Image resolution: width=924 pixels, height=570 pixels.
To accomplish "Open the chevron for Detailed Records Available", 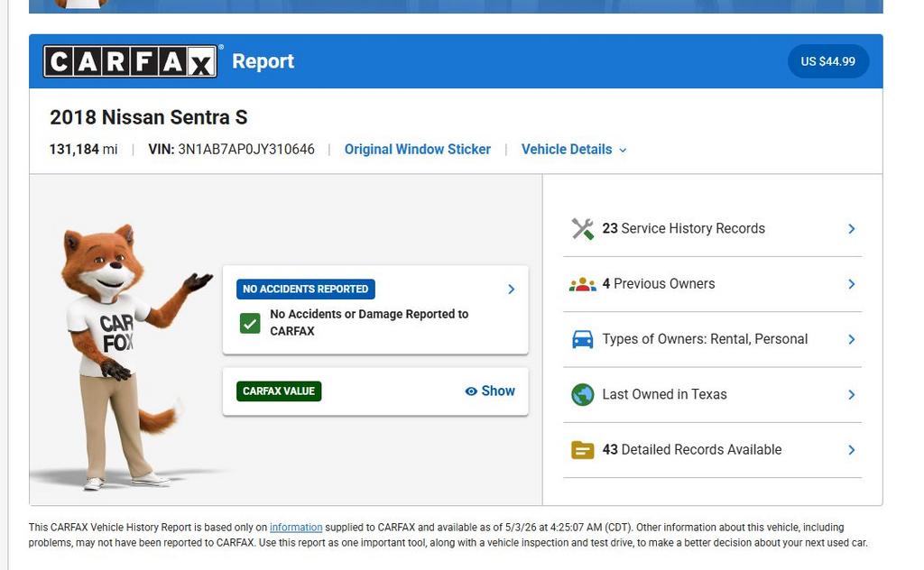I will pos(852,450).
